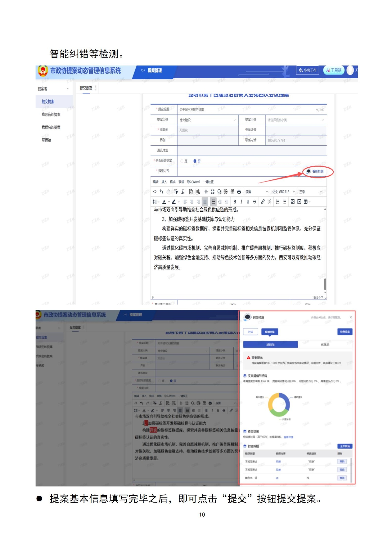Click 一键校正 in upper editor menu bar

(x=208, y=182)
